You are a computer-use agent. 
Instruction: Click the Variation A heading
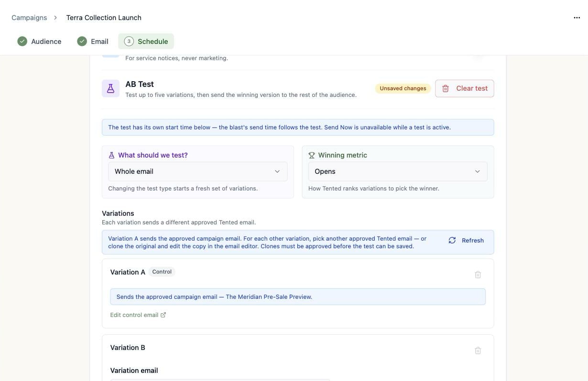(128, 272)
